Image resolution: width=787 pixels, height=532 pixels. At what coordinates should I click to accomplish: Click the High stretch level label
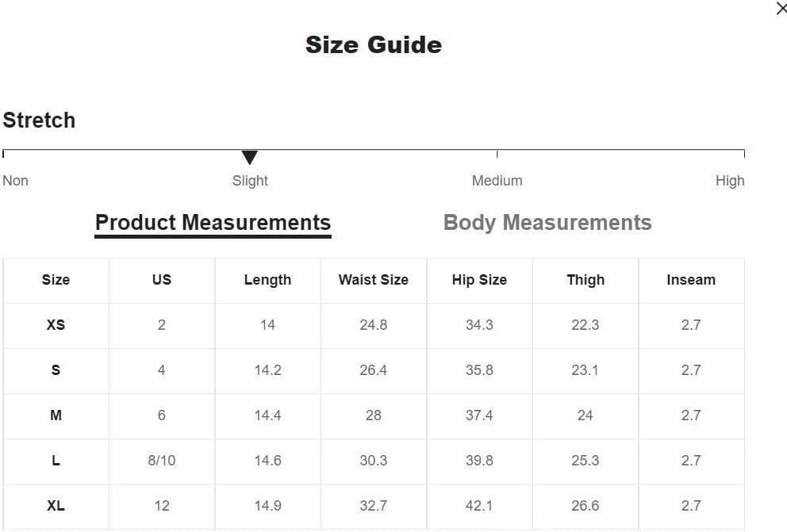tap(729, 181)
